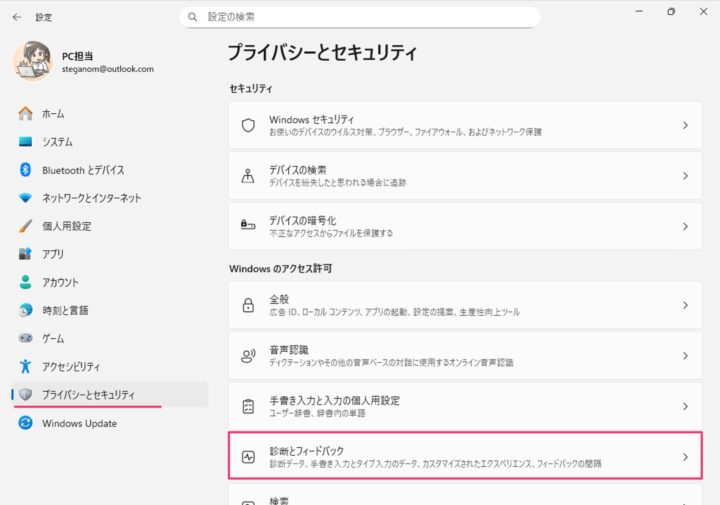Open 診断とフィードバック via its right chevron
Viewport: 720px width, 505px height.
pyautogui.click(x=685, y=457)
